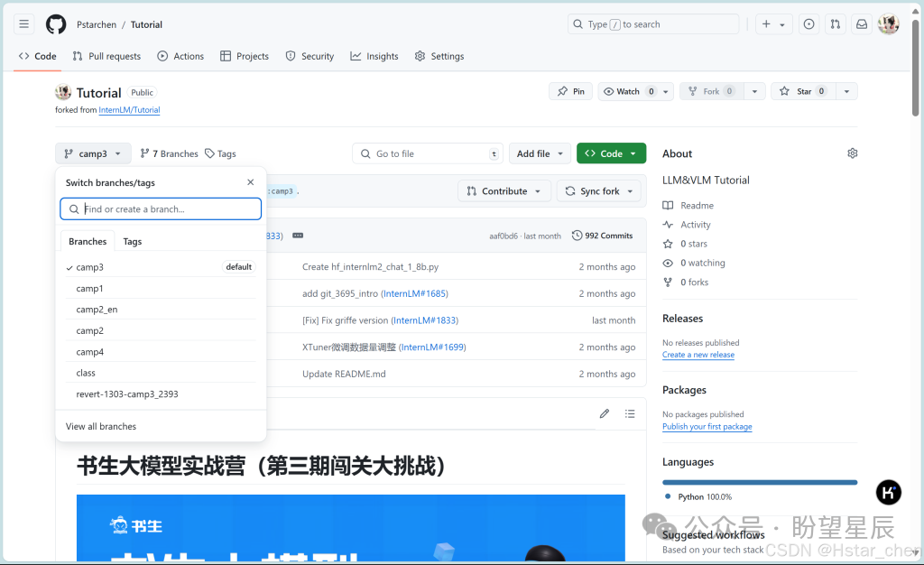This screenshot has height=565, width=924.
Task: Open the repository Settings tab
Action: (439, 56)
